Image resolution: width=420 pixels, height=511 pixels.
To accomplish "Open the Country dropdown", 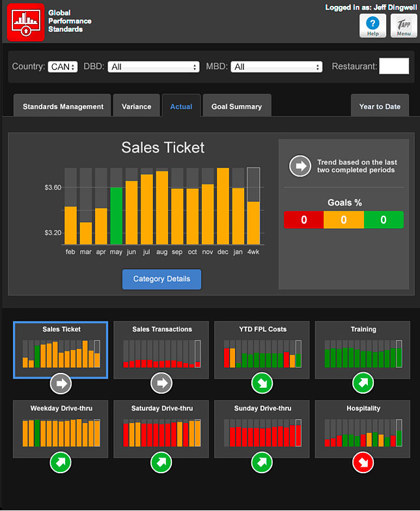I will click(x=63, y=66).
